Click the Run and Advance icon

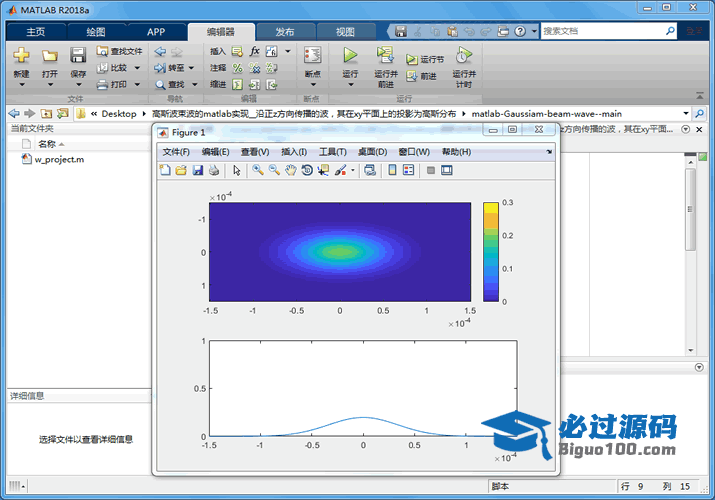385,55
